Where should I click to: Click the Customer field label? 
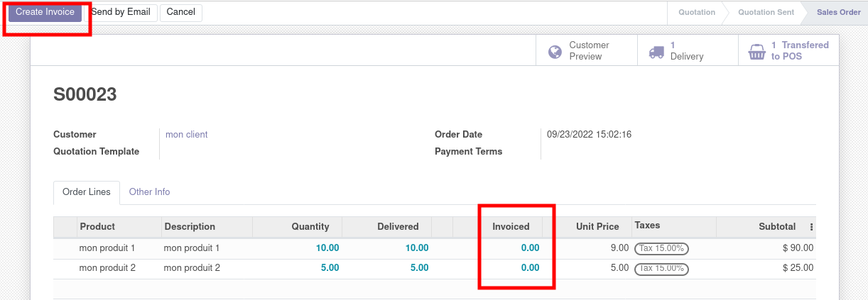point(75,134)
